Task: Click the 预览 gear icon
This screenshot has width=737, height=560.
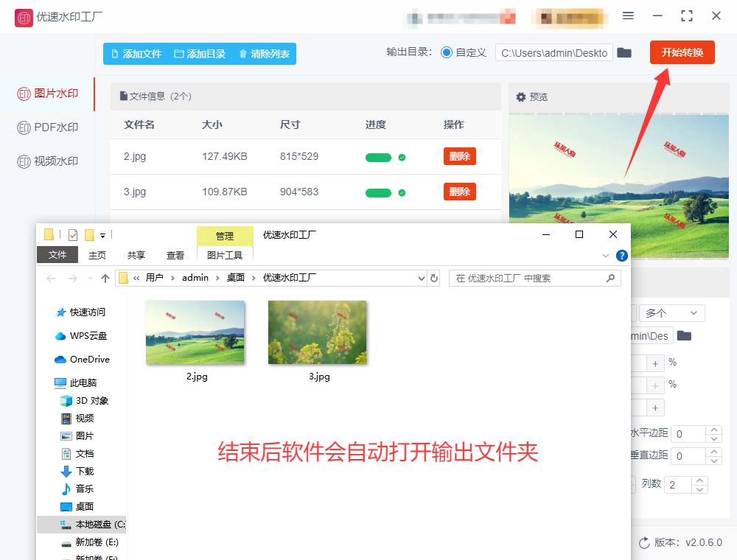Action: [x=521, y=97]
